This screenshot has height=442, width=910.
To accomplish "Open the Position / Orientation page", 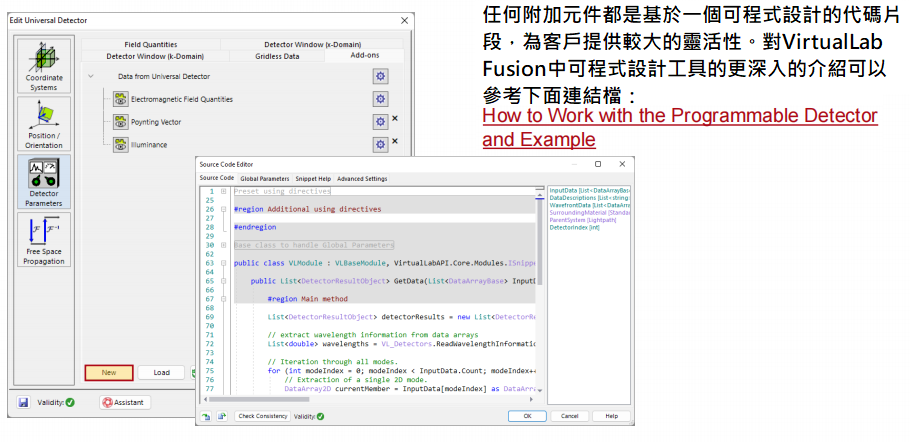I will (44, 124).
